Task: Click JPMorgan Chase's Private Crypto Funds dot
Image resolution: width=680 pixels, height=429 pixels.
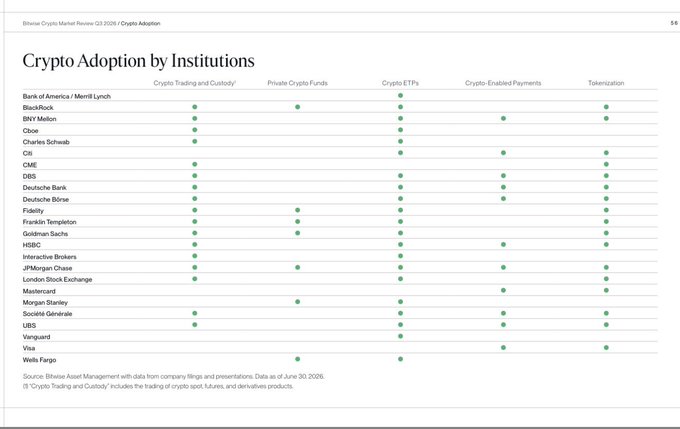Action: point(298,267)
